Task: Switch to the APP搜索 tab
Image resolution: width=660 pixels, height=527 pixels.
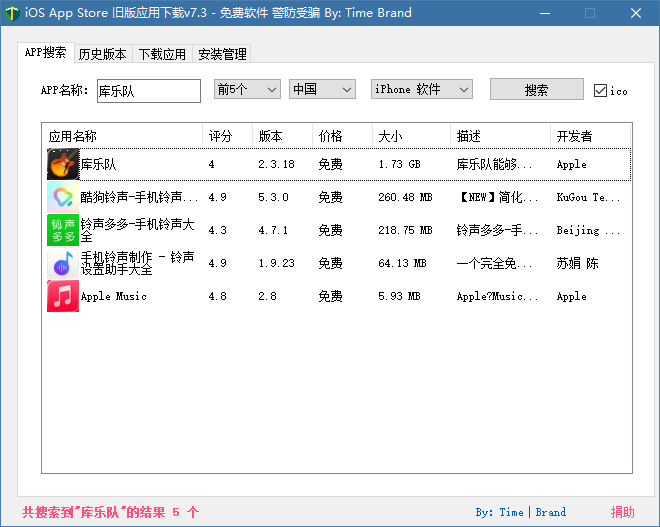Action: 45,53
